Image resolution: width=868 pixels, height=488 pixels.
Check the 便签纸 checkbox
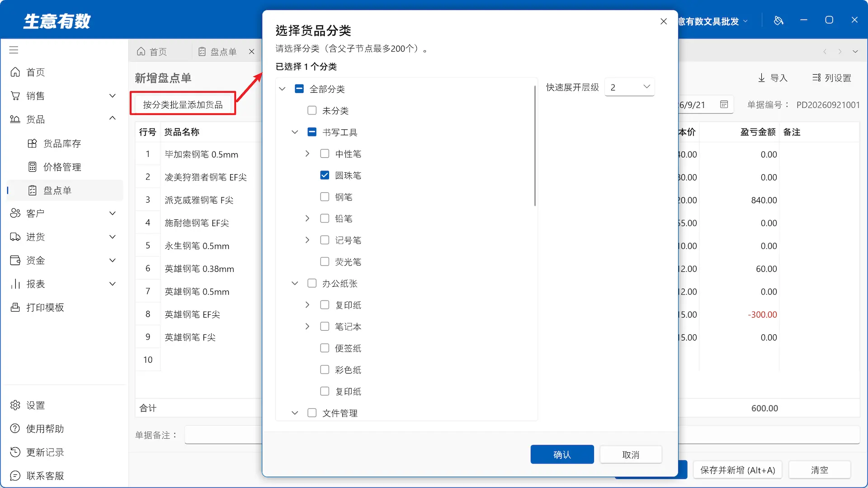click(325, 348)
